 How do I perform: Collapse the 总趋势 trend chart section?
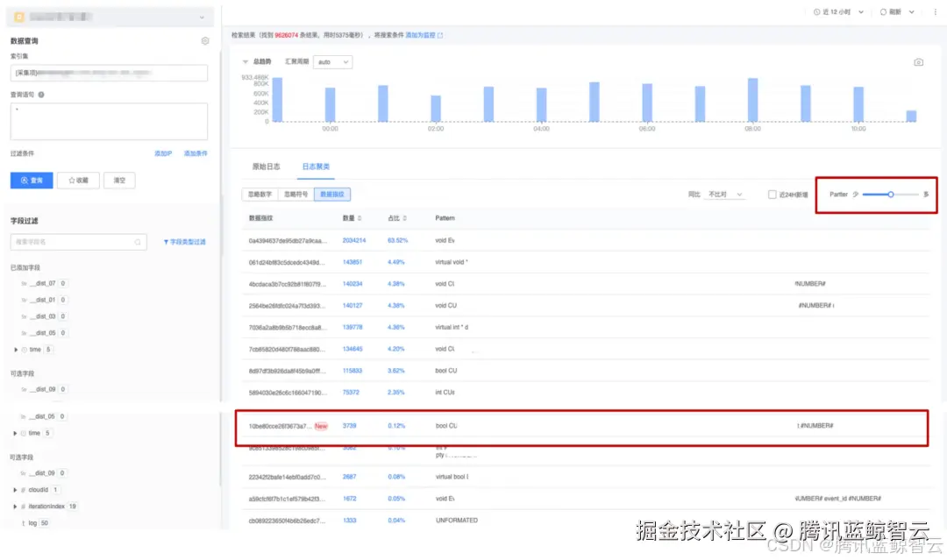(x=246, y=62)
